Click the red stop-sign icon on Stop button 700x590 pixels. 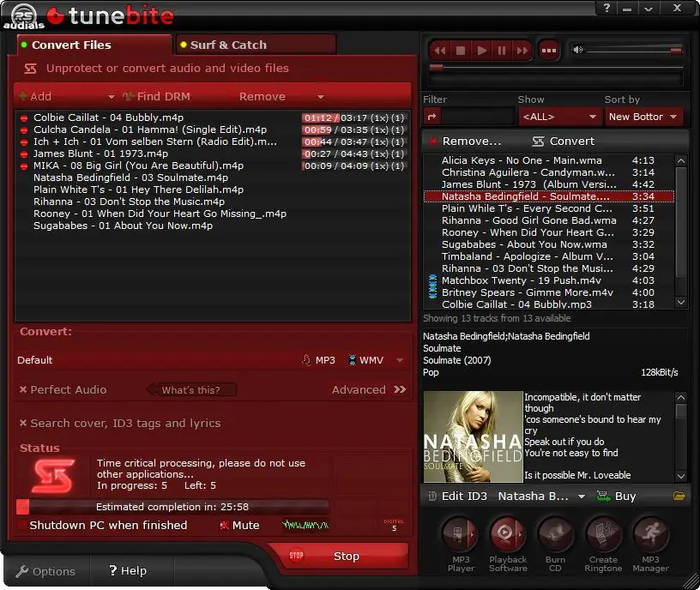[x=296, y=556]
